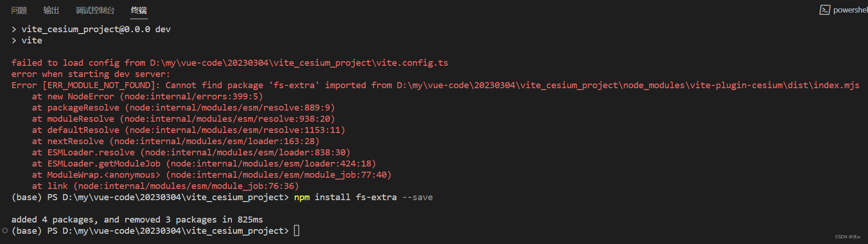Click the loader:424:18 getModuleJob reference
The width and height of the screenshot is (868, 244).
point(271,164)
